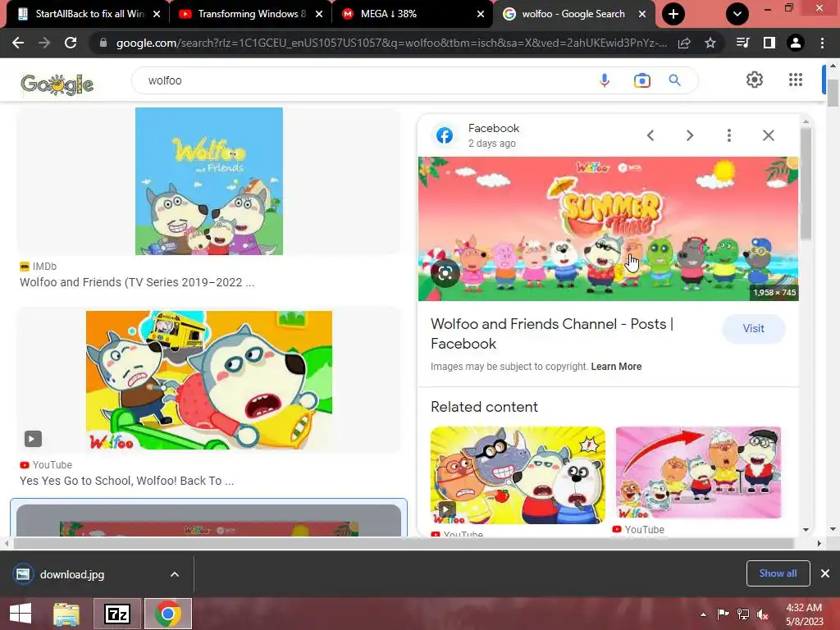Screen dimensions: 840x630
Task: Show previous image in preview panel
Action: 651,135
